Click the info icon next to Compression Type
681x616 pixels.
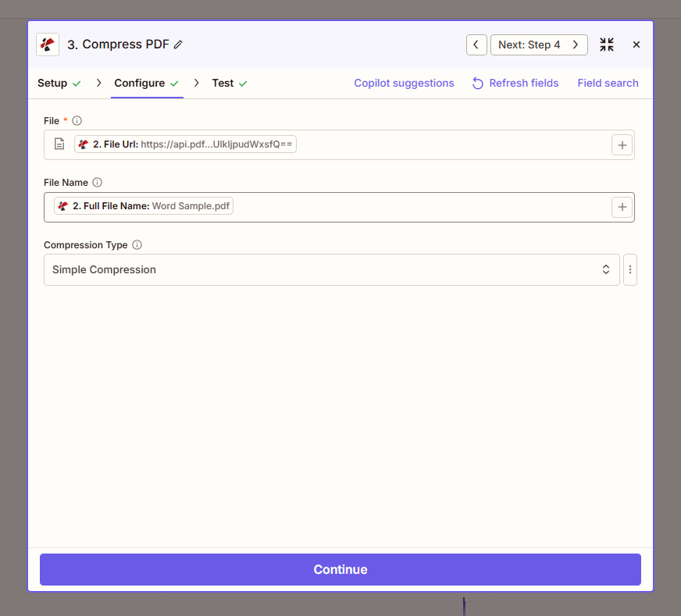coord(137,244)
